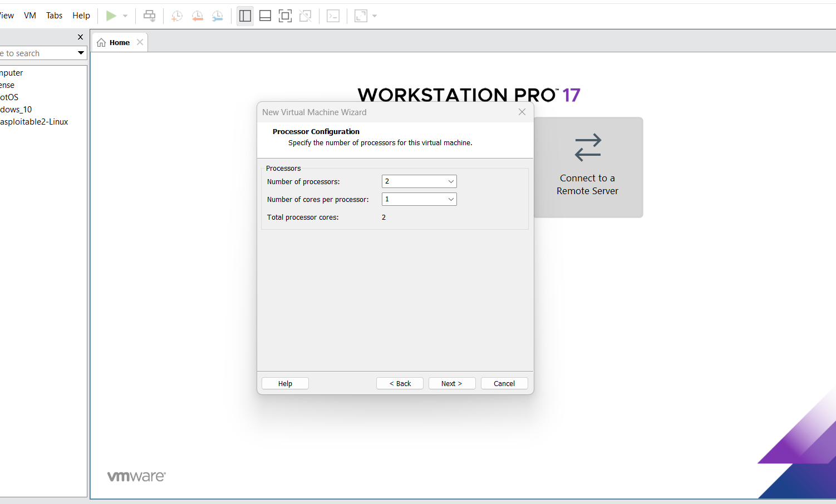
Task: Select the My Computer library entry
Action: (x=12, y=73)
